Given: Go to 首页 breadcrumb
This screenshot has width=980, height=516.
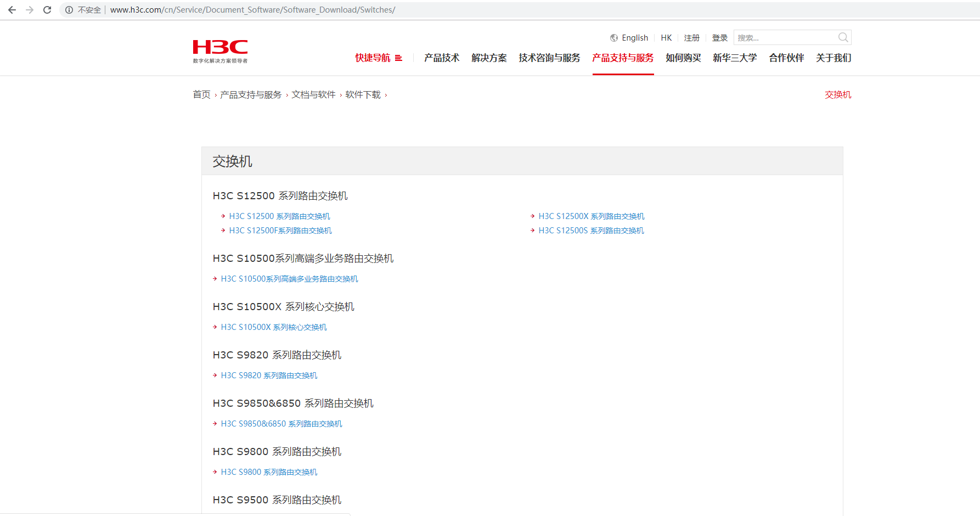Looking at the screenshot, I should (x=201, y=94).
